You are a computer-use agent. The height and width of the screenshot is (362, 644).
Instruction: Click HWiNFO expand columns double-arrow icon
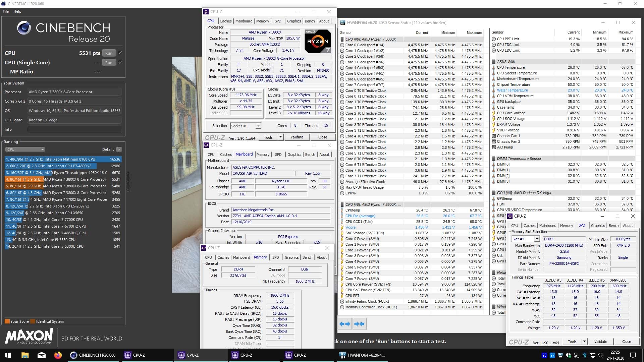(345, 324)
